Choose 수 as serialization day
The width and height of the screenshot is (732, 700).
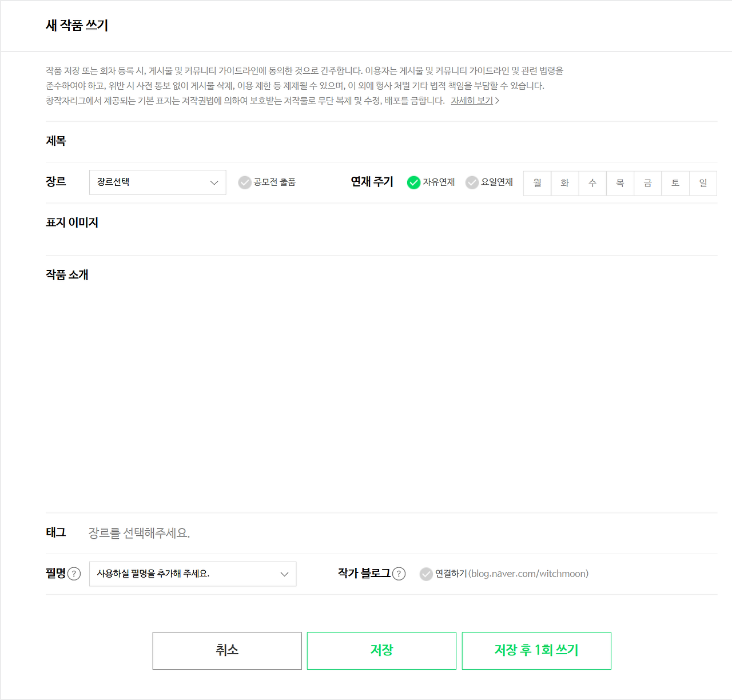point(592,183)
